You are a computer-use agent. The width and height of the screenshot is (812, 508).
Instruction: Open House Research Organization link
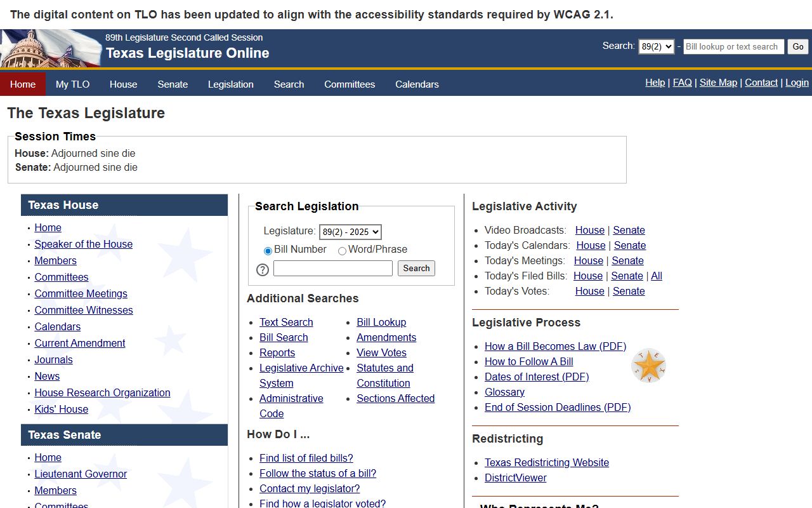pyautogui.click(x=102, y=392)
